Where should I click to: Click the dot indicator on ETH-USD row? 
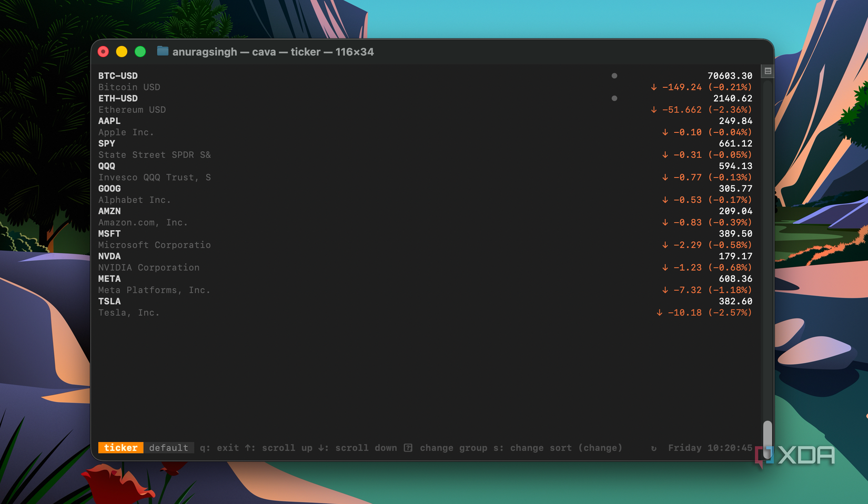614,98
